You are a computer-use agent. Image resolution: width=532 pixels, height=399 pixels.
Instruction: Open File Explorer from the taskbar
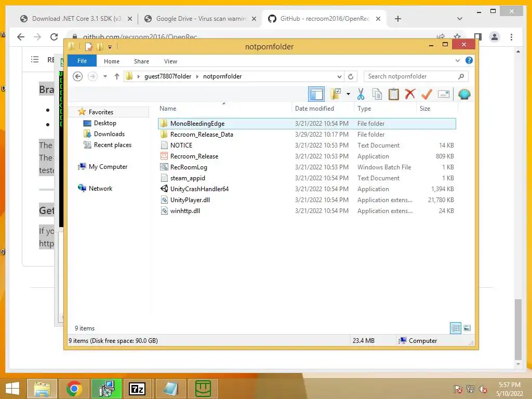click(42, 389)
